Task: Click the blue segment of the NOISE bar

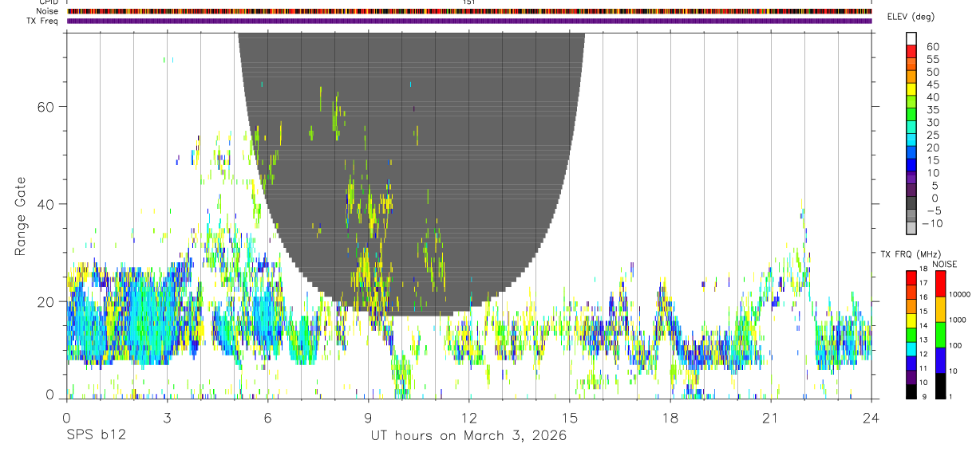Action: [x=940, y=360]
